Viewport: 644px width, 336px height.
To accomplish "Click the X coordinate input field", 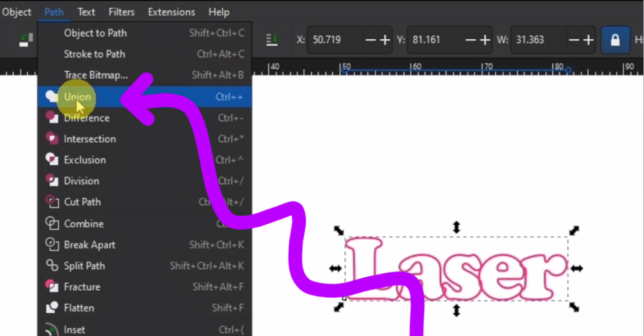I will click(333, 40).
